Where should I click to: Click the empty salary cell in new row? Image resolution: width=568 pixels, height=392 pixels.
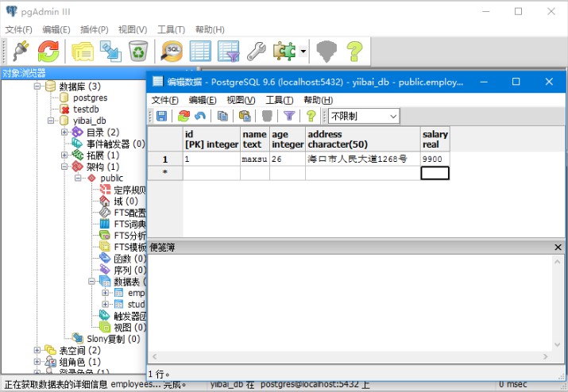point(435,173)
